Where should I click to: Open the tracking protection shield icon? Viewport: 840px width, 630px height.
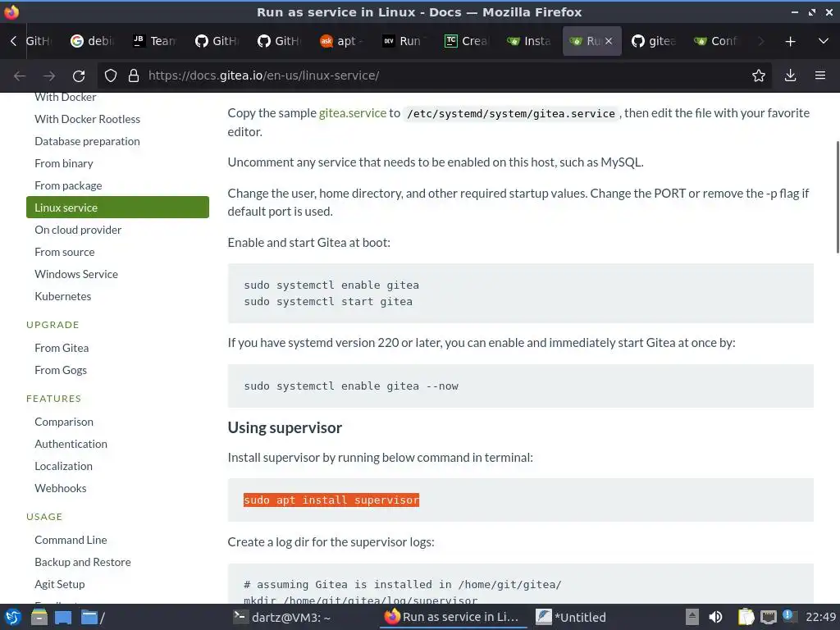111,75
